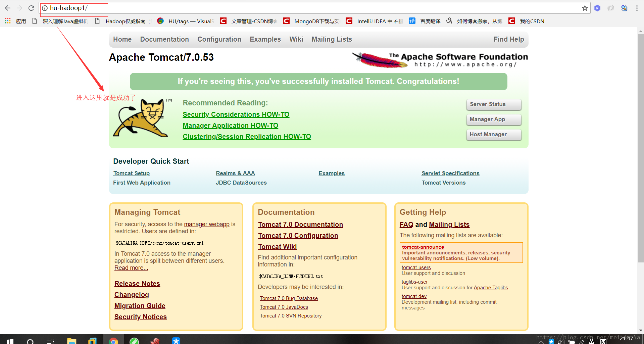The height and width of the screenshot is (344, 644).
Task: Open Tomcat 7.0 SVN Repository
Action: click(291, 316)
